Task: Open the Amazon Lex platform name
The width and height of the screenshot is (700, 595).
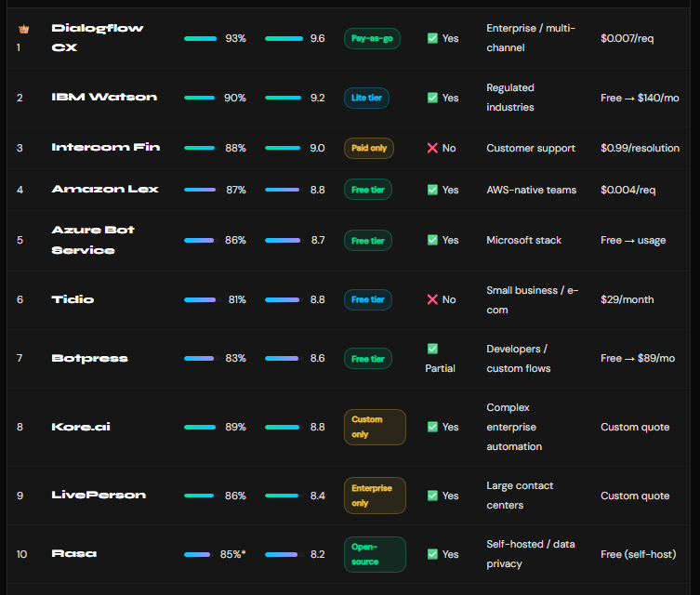Action: pyautogui.click(x=105, y=190)
